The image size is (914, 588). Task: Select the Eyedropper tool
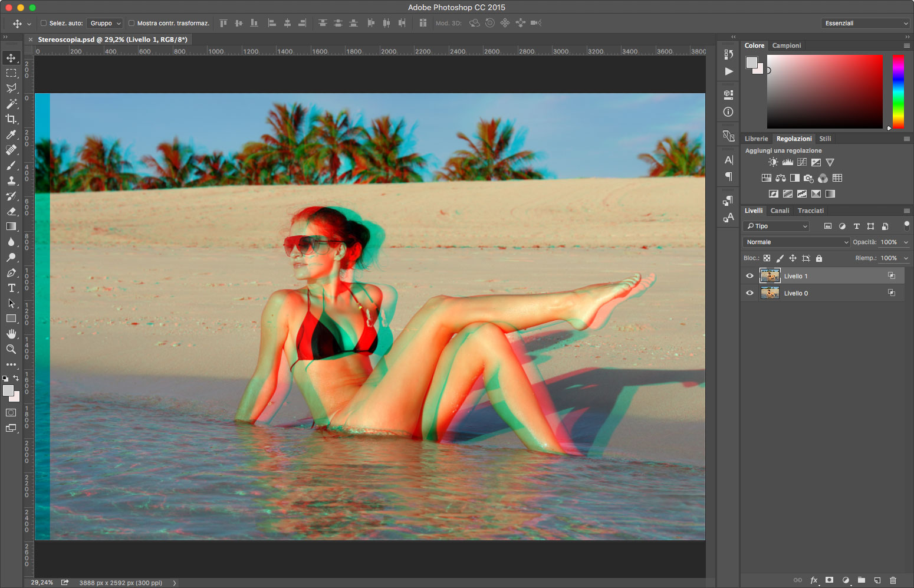[x=11, y=134]
